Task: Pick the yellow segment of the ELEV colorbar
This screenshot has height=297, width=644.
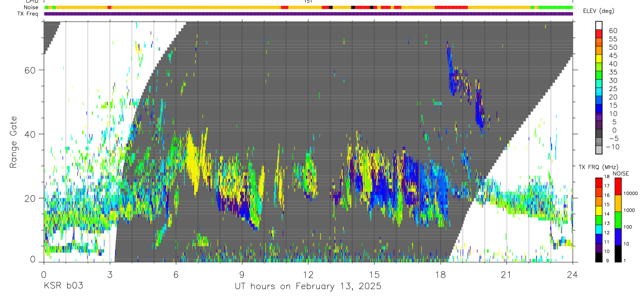Action: [599, 59]
